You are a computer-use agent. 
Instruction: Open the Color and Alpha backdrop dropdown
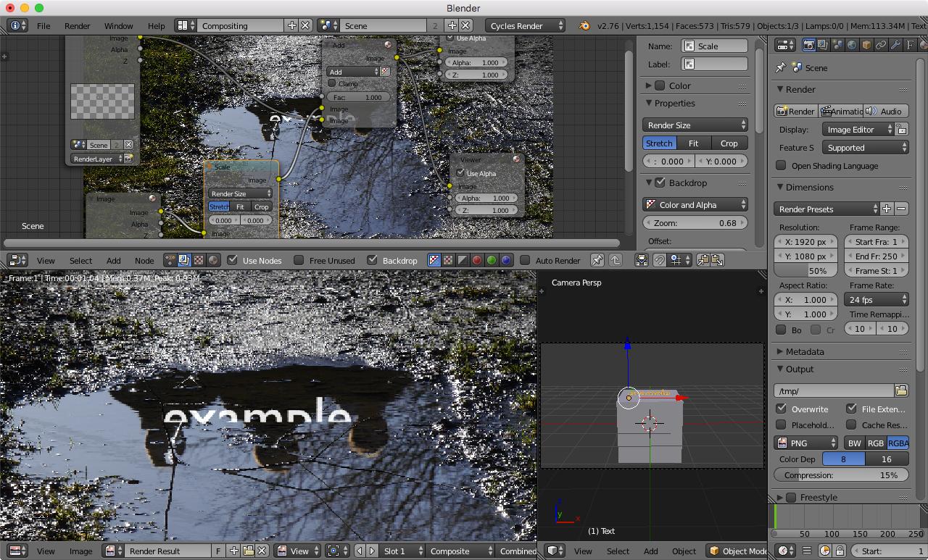point(695,204)
